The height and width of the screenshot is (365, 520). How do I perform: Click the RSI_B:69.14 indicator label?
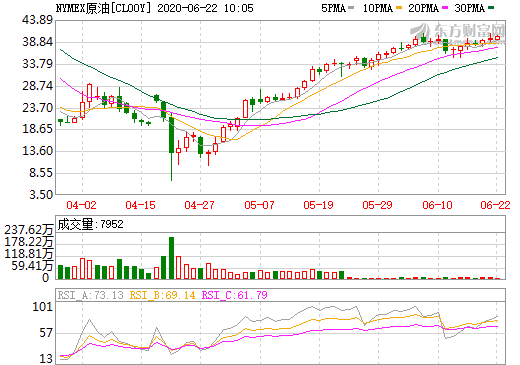(x=162, y=295)
